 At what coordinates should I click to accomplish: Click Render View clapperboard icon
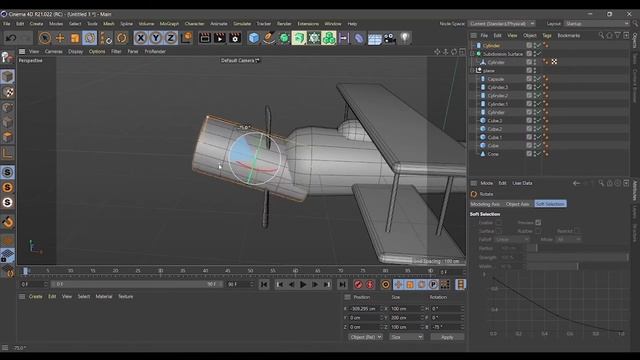click(205, 38)
